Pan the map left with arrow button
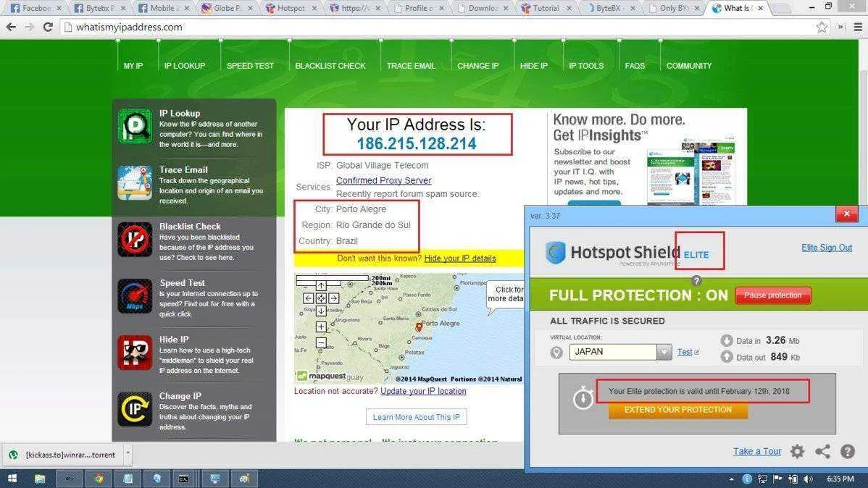This screenshot has height=488, width=868. [309, 298]
